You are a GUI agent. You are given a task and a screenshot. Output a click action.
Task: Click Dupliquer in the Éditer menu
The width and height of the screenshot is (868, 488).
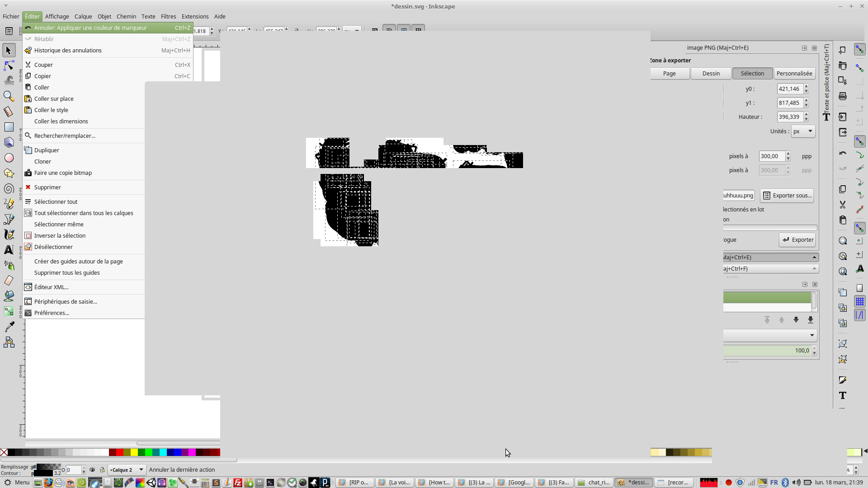coord(47,150)
